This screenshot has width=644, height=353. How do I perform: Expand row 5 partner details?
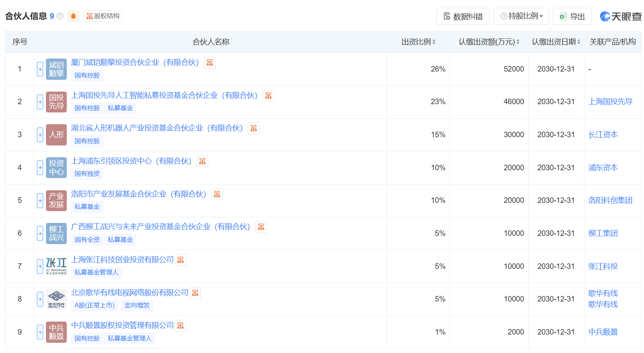tap(40, 200)
